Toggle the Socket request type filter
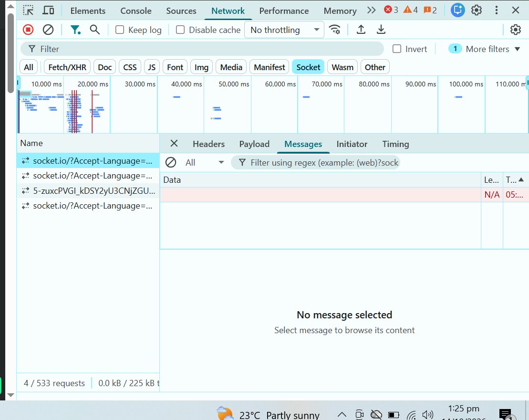 click(x=308, y=67)
